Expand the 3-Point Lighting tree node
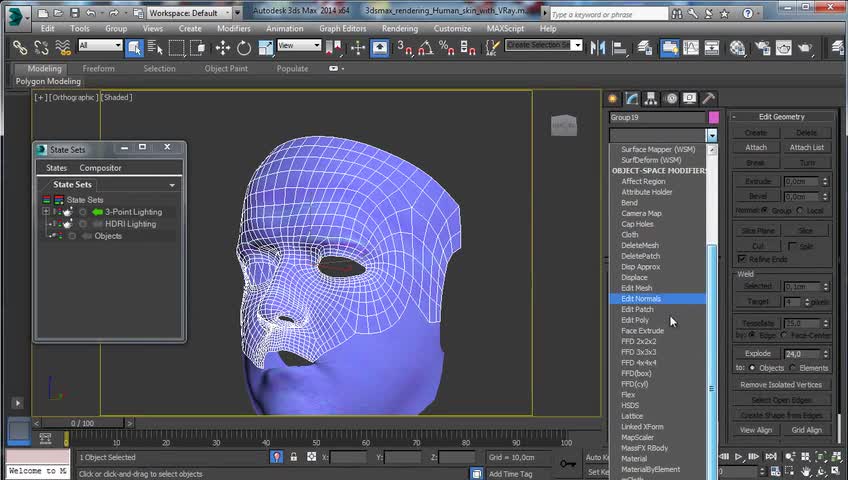The image size is (848, 480). click(x=46, y=212)
